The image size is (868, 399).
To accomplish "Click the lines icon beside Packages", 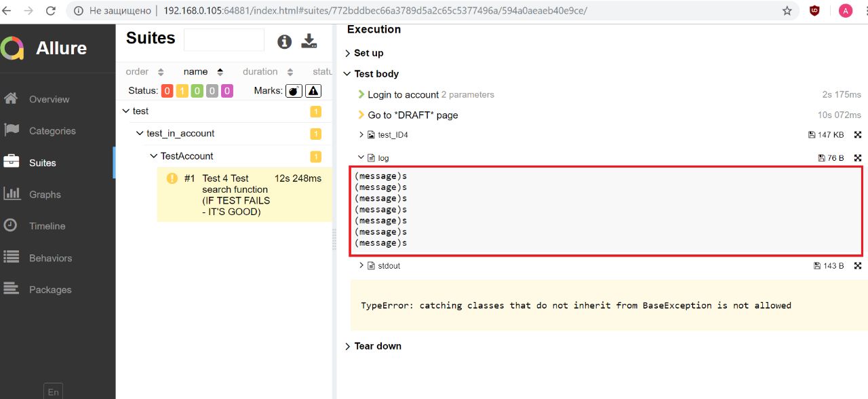I will coord(11,288).
